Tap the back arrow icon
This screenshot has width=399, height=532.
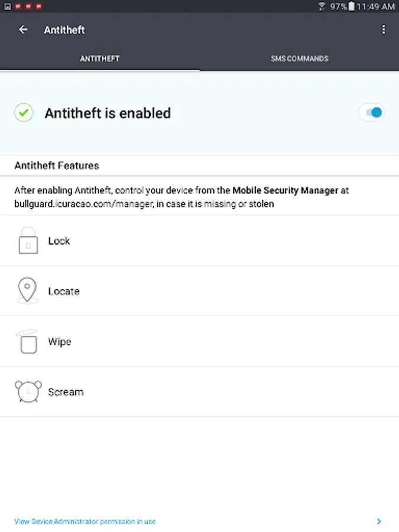(x=23, y=30)
